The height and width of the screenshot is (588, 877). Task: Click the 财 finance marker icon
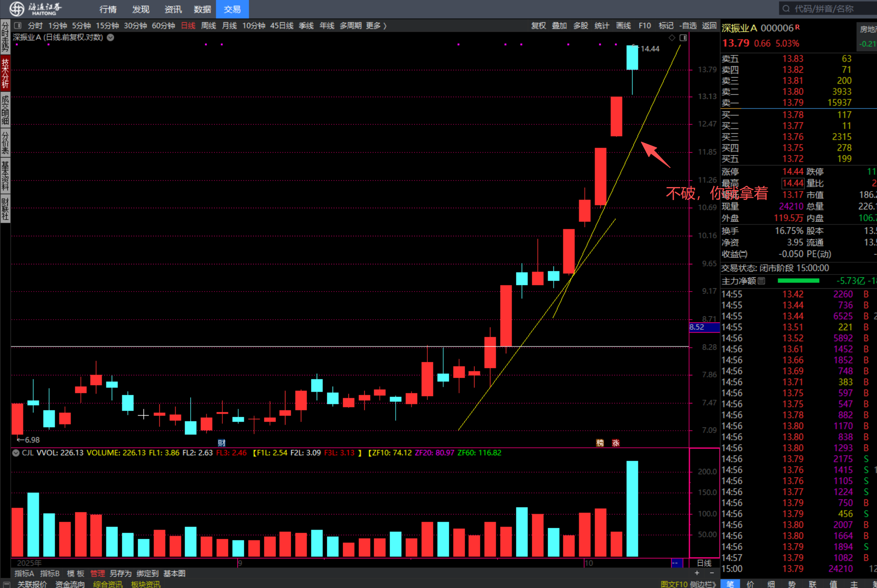[x=222, y=443]
